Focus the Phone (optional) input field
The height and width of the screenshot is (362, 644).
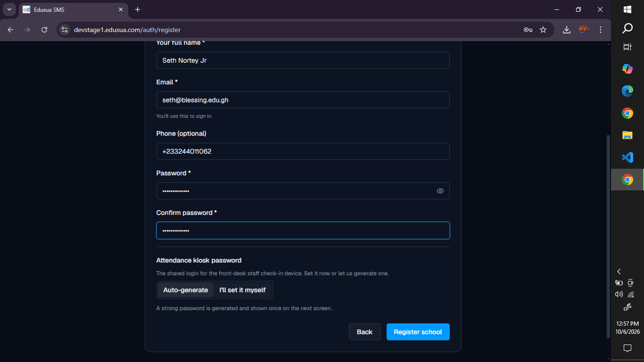[x=303, y=151]
